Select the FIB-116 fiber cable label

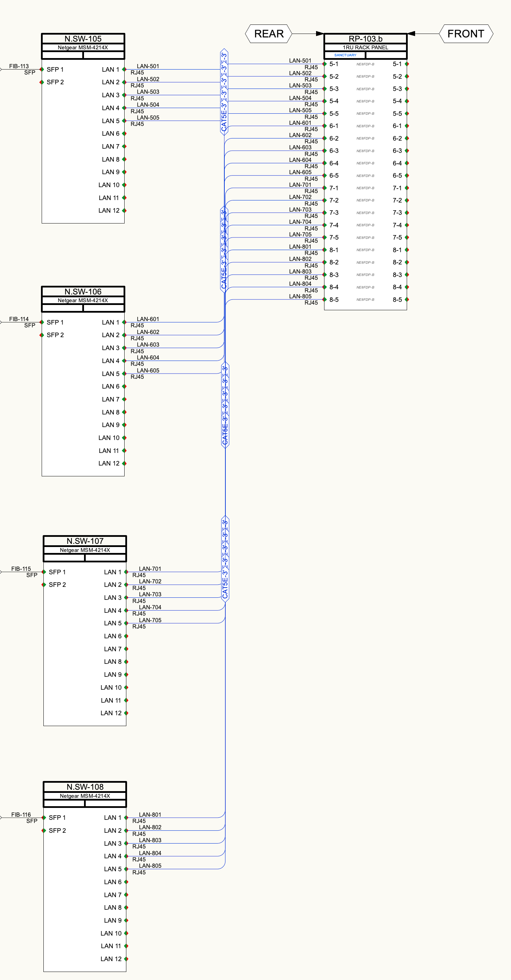point(21,815)
